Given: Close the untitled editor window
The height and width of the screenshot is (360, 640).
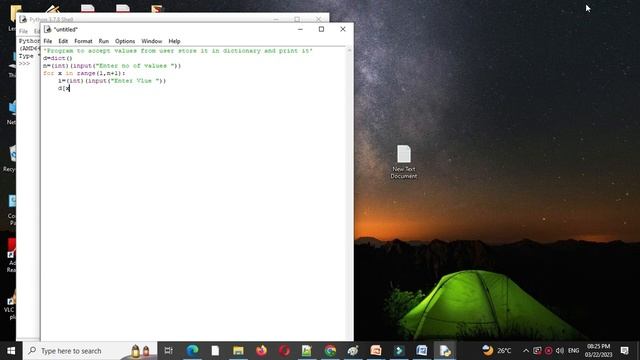Looking at the screenshot, I should [343, 29].
